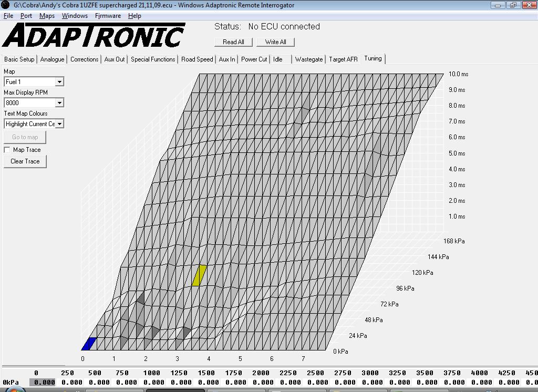538x392 pixels.
Task: Switch to the Wastegate tab
Action: click(309, 59)
